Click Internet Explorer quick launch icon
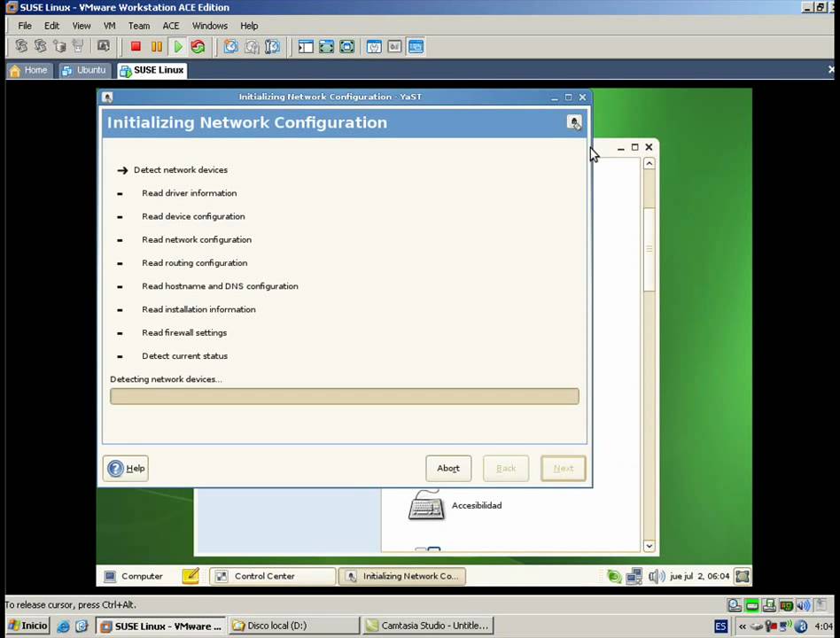The image size is (840, 638). (x=63, y=626)
